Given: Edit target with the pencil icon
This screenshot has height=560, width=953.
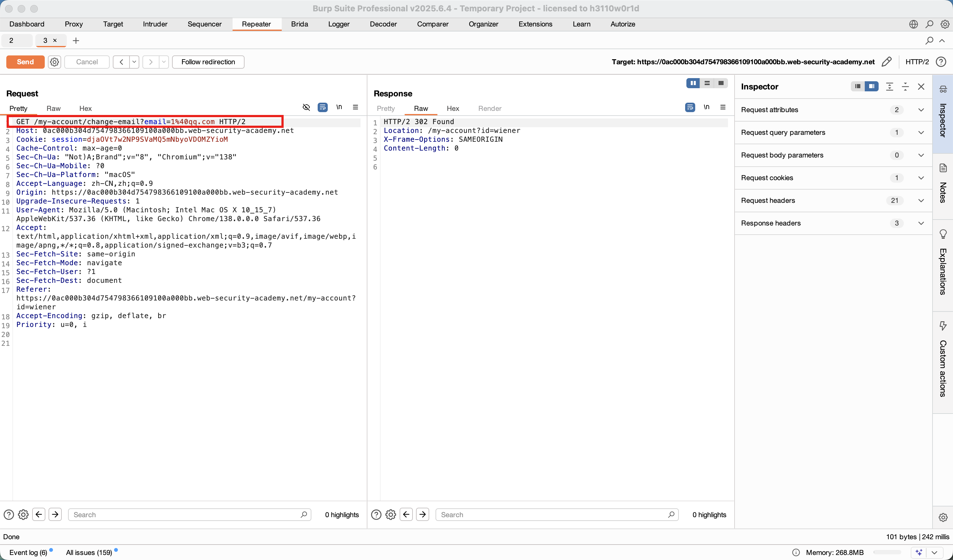Looking at the screenshot, I should click(x=887, y=62).
